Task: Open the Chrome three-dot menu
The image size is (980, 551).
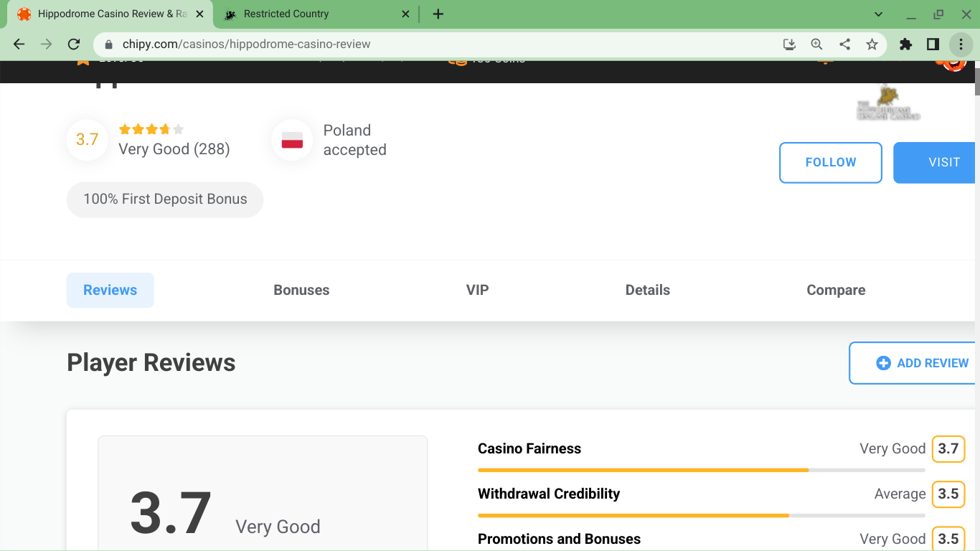Action: [x=961, y=44]
